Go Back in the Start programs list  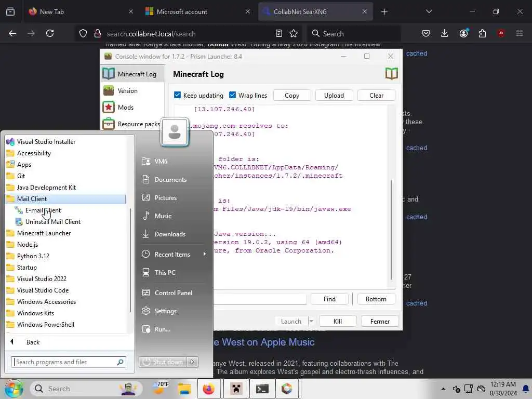(33, 342)
